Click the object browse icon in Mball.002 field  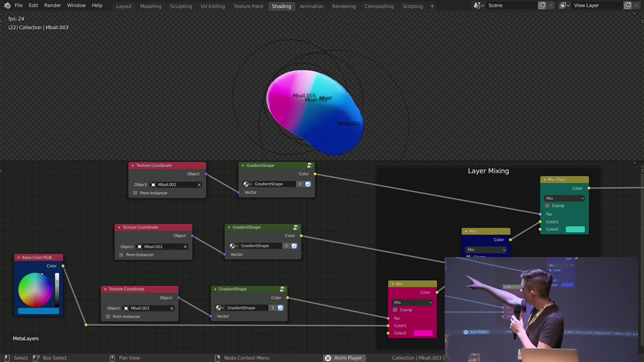(x=154, y=184)
